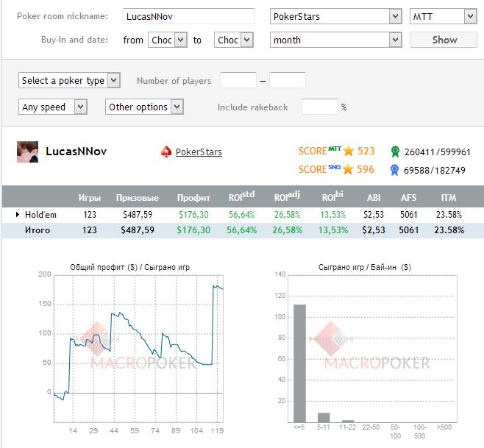This screenshot has height=448, width=484.
Task: Click LucasNNov player avatar thumbnail
Action: pos(27,152)
